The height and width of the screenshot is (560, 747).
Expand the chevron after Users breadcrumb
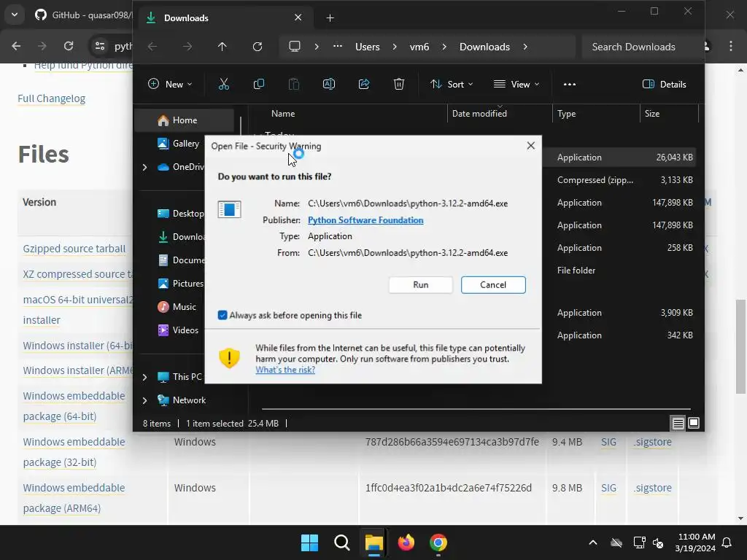[395, 47]
